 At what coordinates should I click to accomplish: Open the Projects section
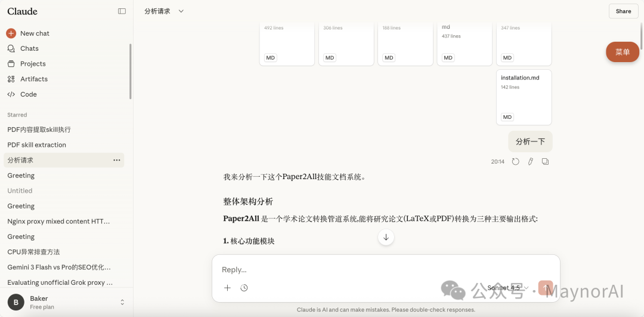coord(33,64)
